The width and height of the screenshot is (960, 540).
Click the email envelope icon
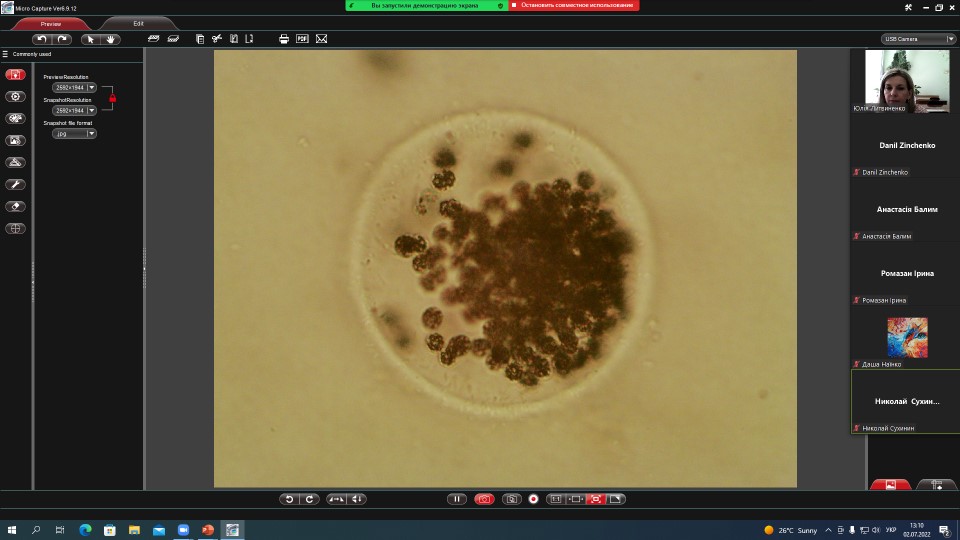(321, 39)
